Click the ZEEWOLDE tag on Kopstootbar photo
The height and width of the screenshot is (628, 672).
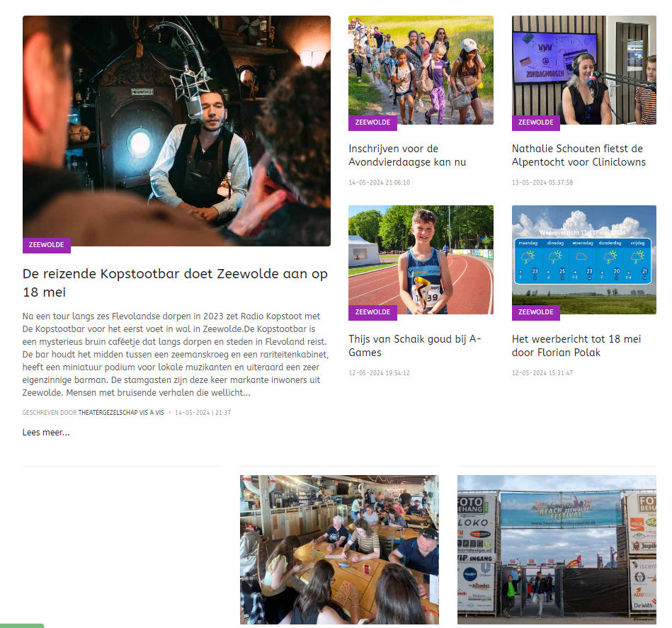[46, 245]
